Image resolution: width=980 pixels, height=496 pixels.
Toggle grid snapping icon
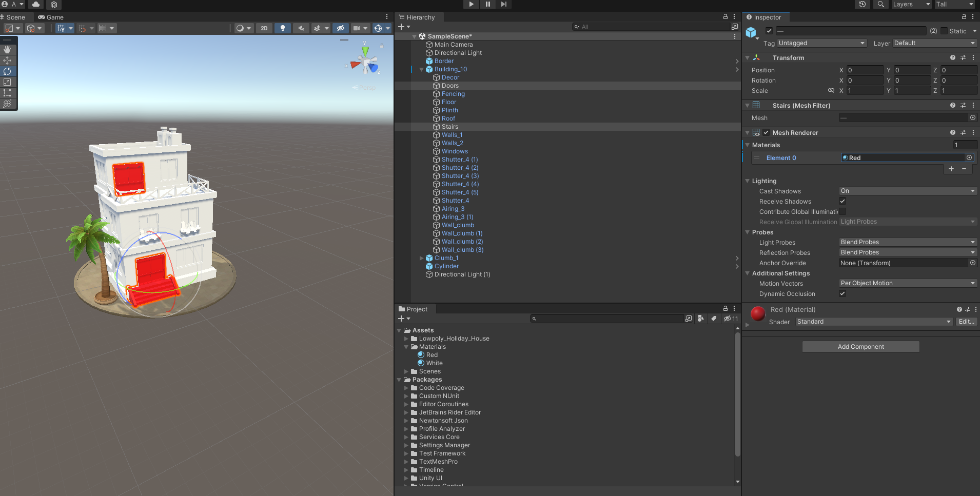61,28
